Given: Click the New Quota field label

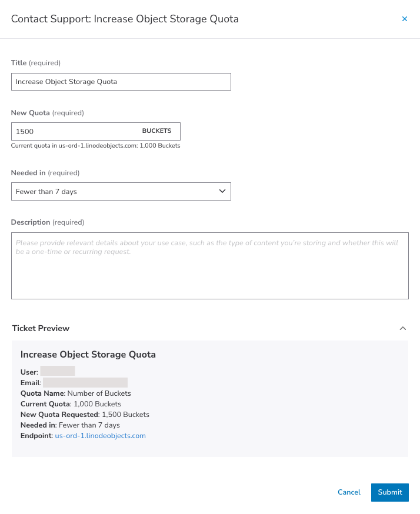Looking at the screenshot, I should click(x=31, y=113).
